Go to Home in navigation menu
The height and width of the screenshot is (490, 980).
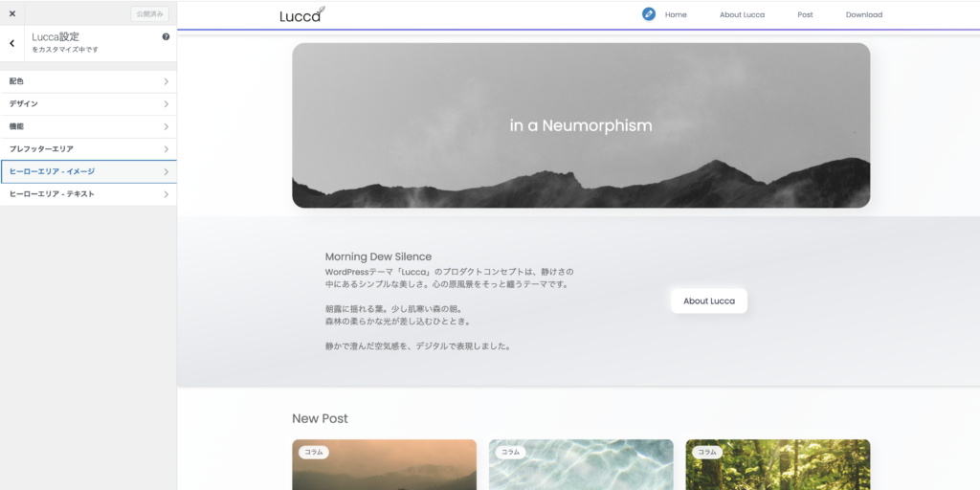click(676, 14)
